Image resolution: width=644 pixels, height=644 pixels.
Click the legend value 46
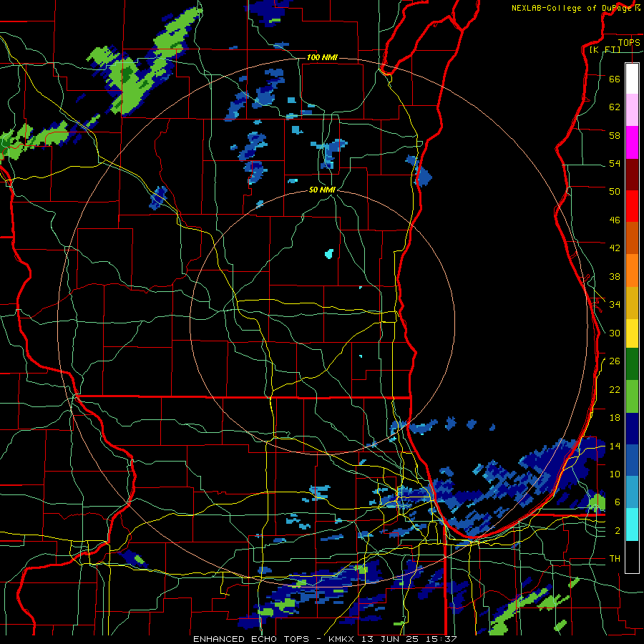615,220
